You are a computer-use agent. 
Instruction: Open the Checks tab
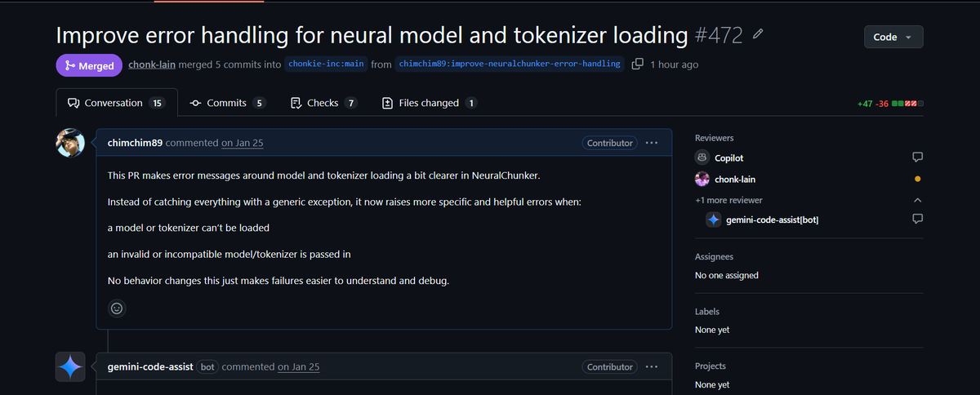[324, 103]
